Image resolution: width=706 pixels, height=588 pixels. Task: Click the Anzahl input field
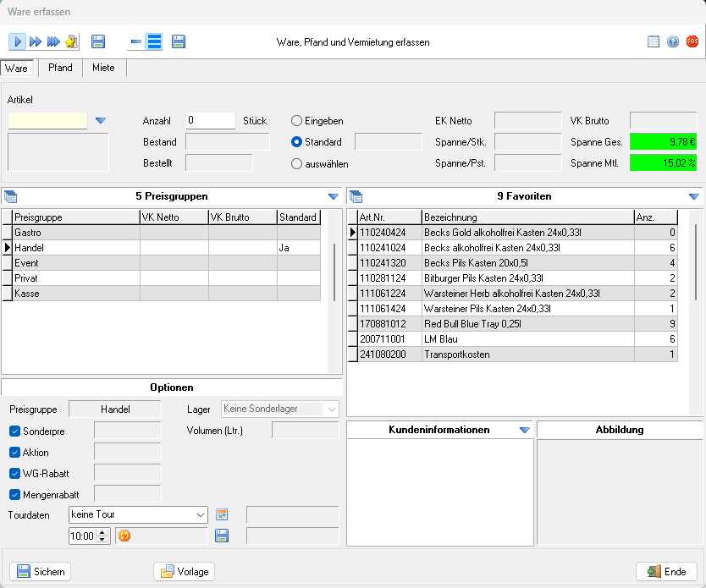click(210, 121)
